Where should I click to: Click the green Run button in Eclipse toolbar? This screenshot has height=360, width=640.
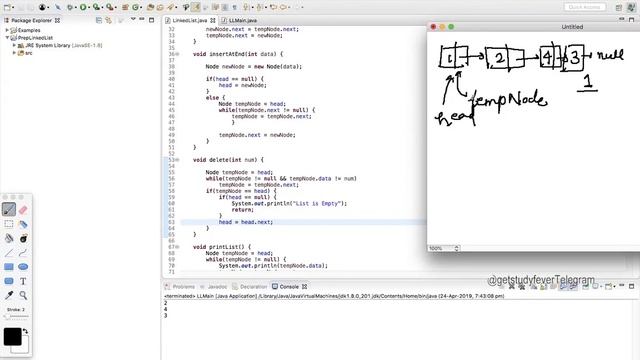click(83, 7)
